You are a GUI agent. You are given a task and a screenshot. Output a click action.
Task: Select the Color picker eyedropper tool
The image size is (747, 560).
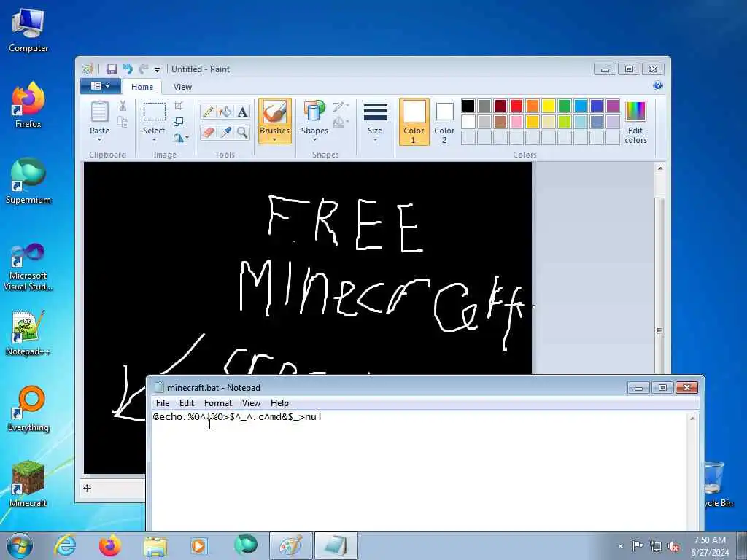click(225, 132)
